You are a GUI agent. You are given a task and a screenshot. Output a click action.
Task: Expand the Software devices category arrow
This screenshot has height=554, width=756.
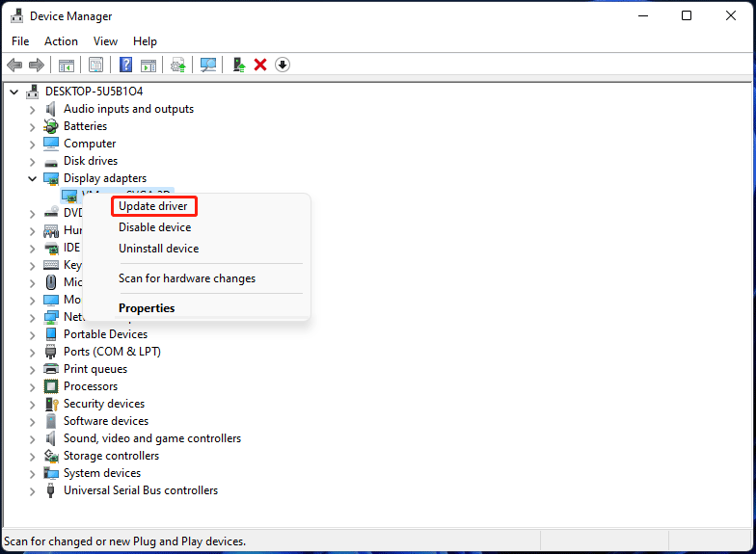[x=33, y=422]
